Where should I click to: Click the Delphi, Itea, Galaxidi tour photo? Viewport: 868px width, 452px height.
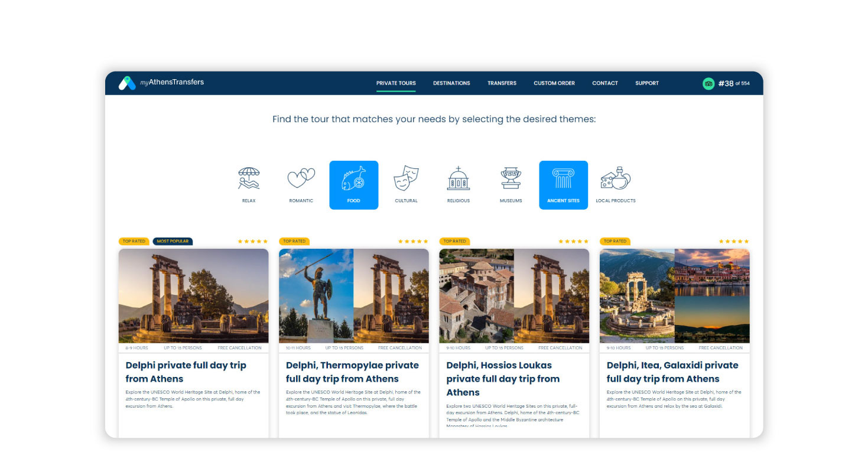tap(674, 295)
